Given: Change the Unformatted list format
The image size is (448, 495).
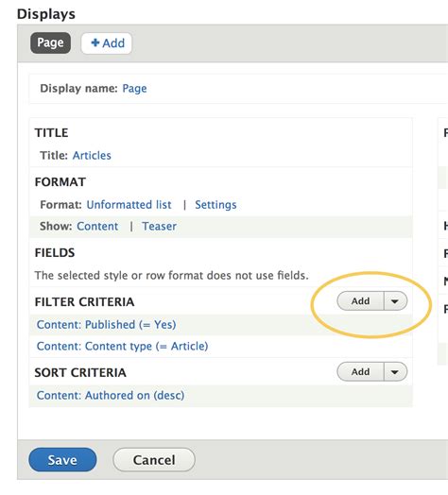Looking at the screenshot, I should [x=129, y=205].
